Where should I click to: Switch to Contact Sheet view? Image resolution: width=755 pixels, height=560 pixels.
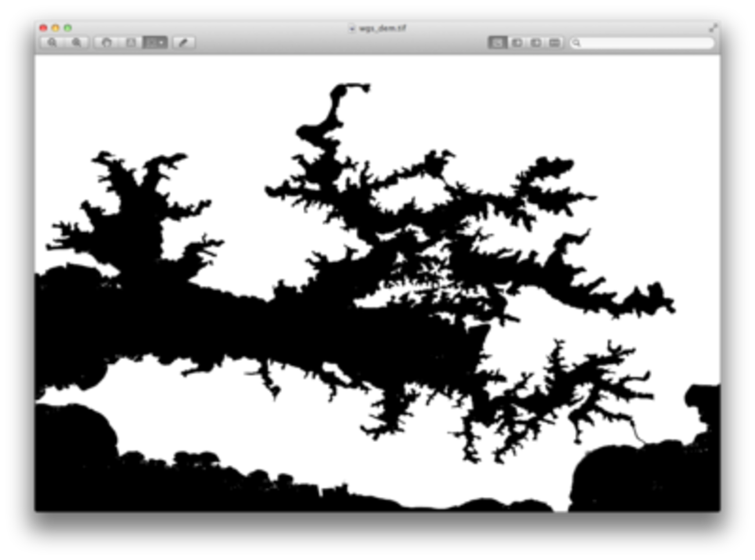click(555, 42)
